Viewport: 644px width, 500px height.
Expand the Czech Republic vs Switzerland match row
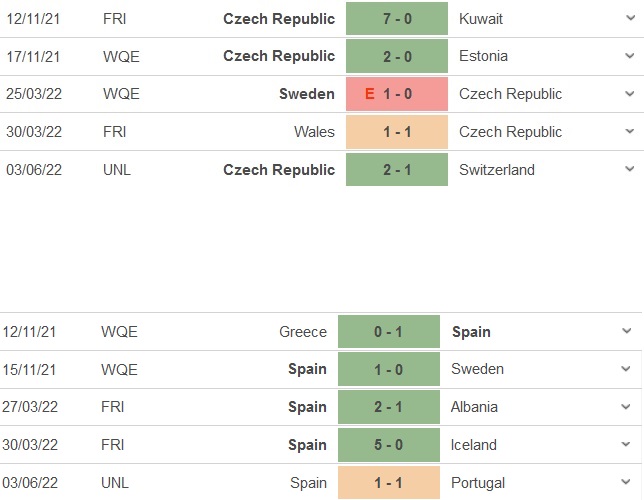click(x=627, y=171)
